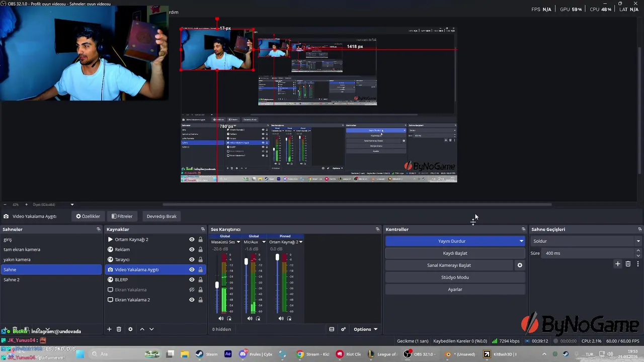Increase Süre duration with up arrow
644x362 pixels.
(x=638, y=251)
